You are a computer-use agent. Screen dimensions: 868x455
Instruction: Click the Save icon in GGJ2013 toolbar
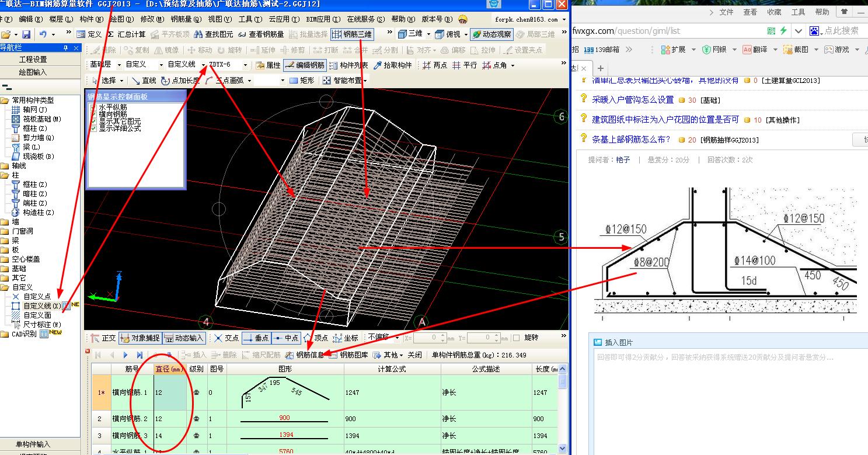(26, 34)
